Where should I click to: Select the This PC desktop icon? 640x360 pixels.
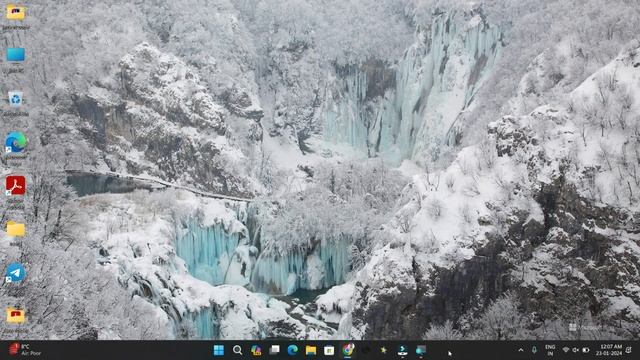click(x=16, y=60)
